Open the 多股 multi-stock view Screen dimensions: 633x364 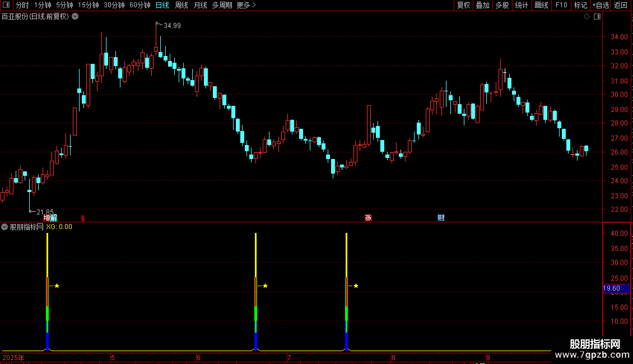coord(502,5)
